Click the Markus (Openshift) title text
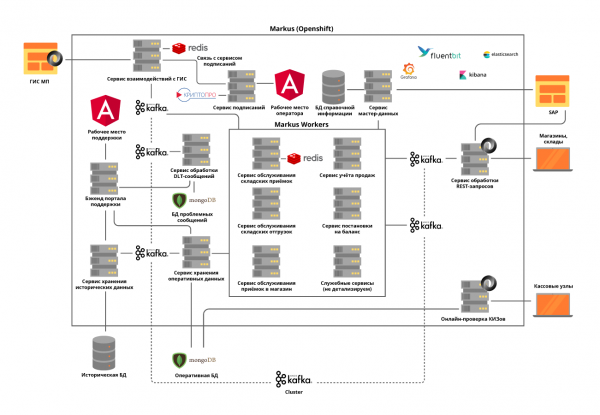The height and width of the screenshot is (415, 600). click(x=303, y=27)
